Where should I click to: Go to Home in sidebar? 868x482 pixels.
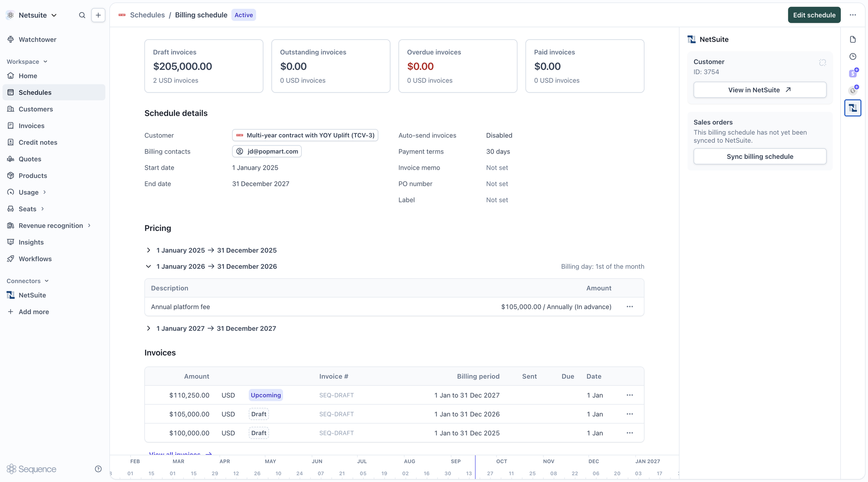click(x=28, y=76)
